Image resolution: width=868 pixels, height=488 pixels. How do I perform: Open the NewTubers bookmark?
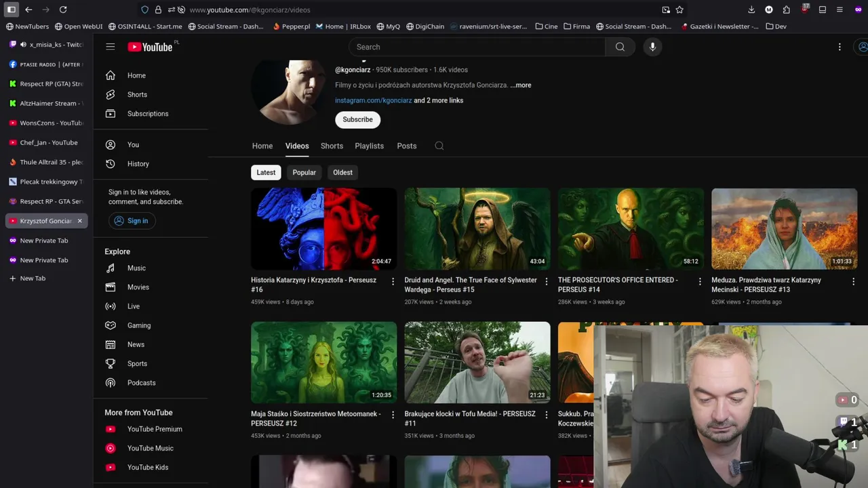(x=27, y=26)
